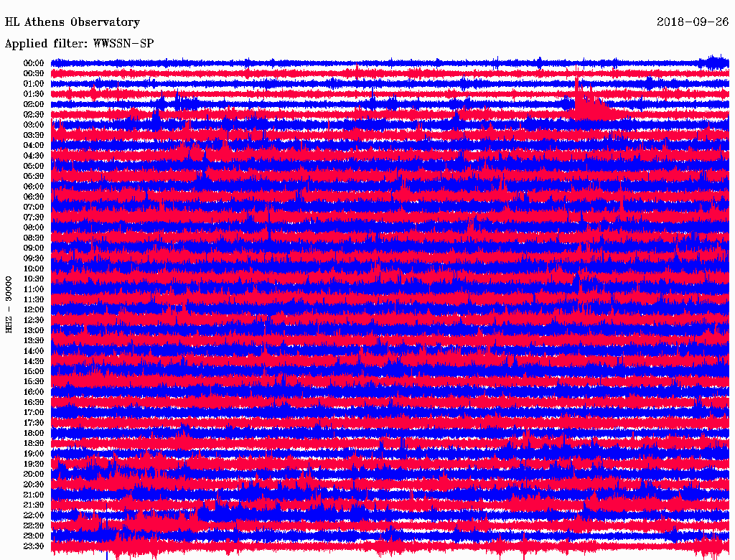
Task: Select the 06:00 time label
Action: click(34, 186)
